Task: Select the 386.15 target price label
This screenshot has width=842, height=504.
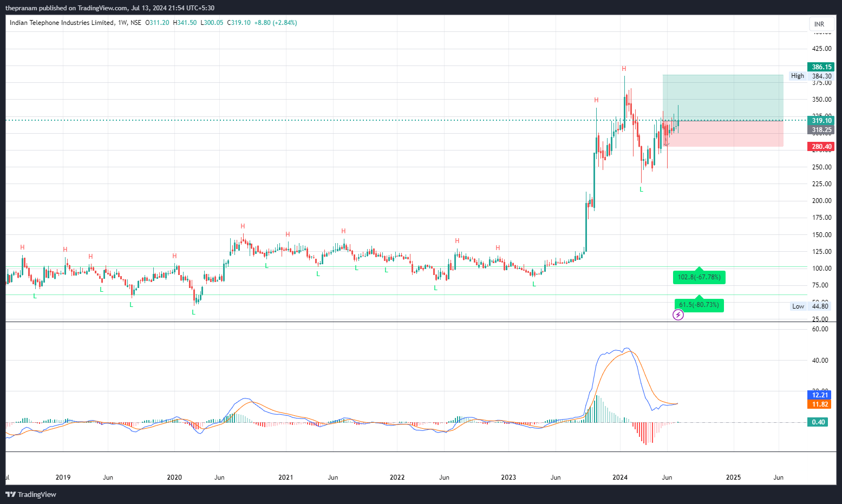Action: click(x=821, y=67)
